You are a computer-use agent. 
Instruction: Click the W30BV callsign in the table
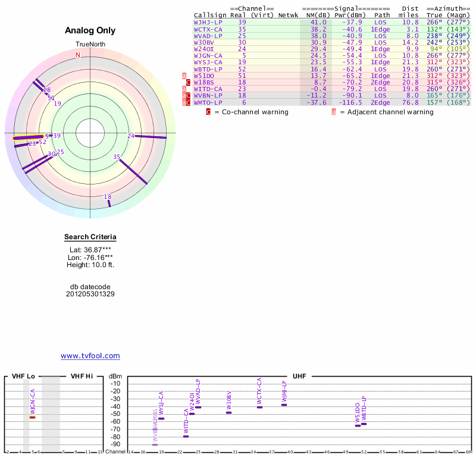(x=205, y=42)
